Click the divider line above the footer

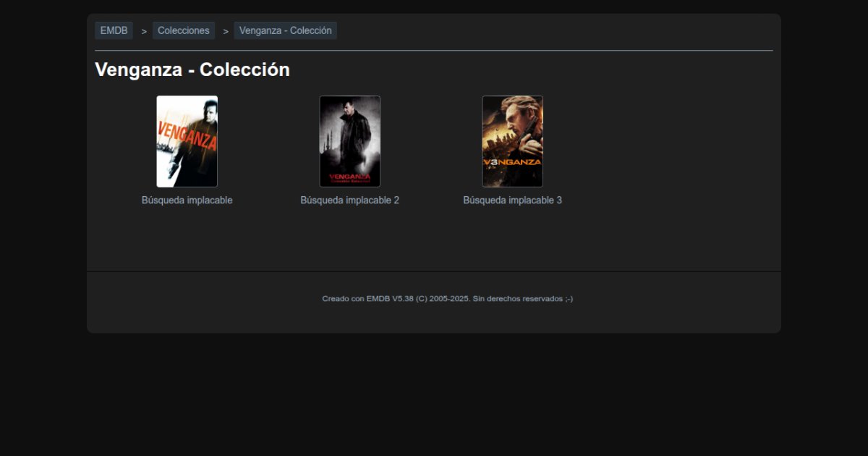coord(434,271)
